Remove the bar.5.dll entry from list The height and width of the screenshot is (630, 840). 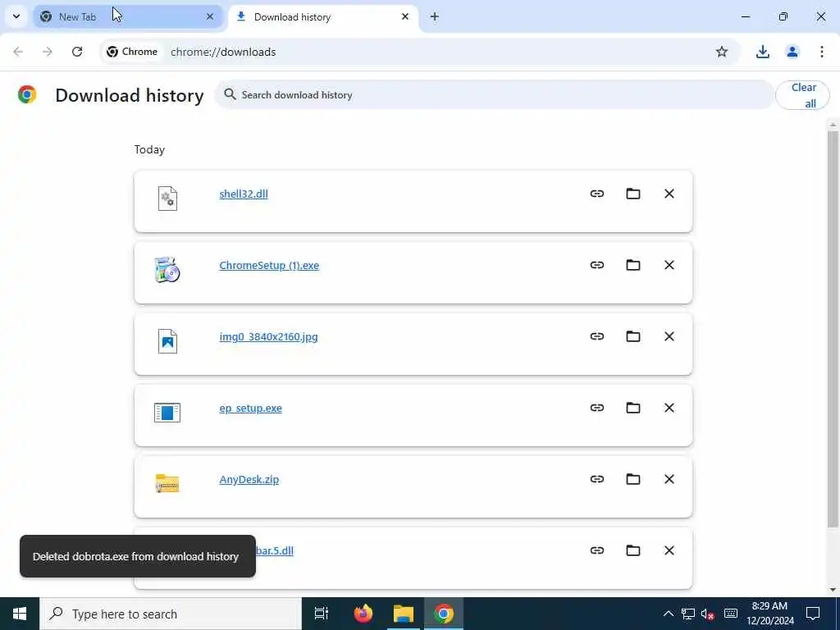pos(669,550)
